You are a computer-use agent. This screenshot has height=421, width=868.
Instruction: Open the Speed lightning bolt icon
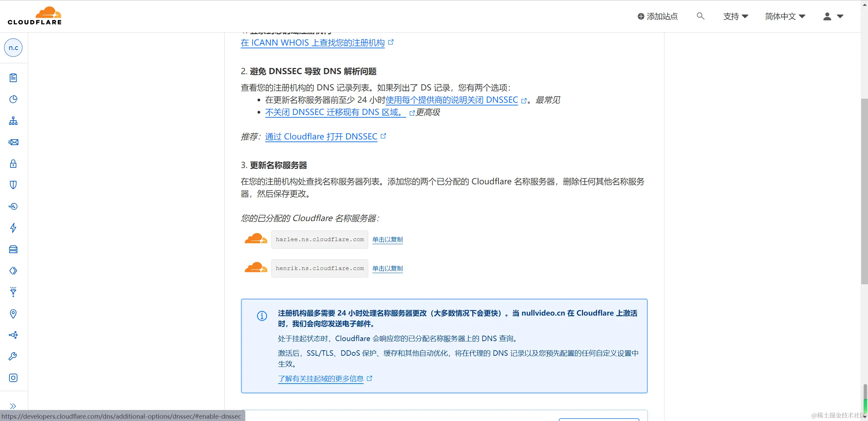tap(13, 228)
